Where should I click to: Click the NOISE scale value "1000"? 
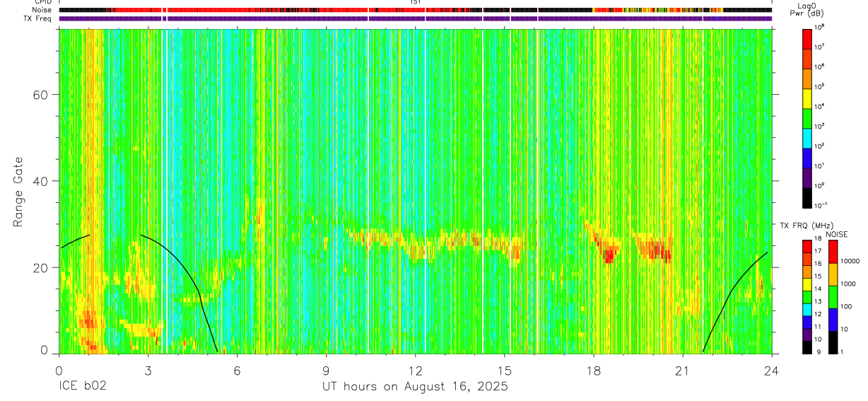click(x=849, y=284)
